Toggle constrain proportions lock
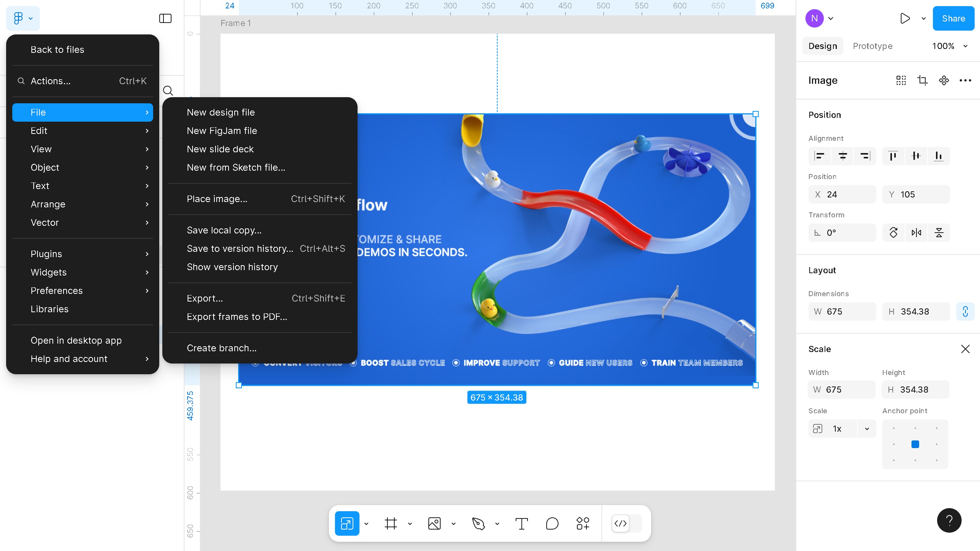 (x=965, y=311)
